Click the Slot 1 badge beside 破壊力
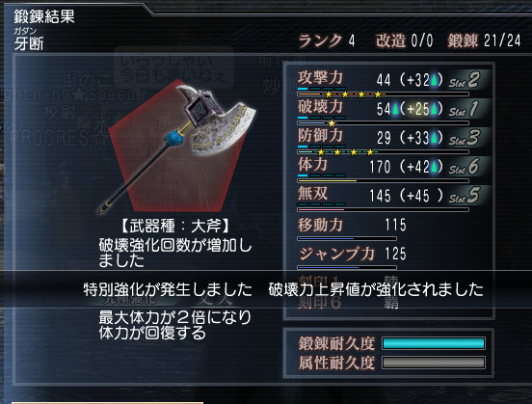532x404 pixels. tap(464, 109)
